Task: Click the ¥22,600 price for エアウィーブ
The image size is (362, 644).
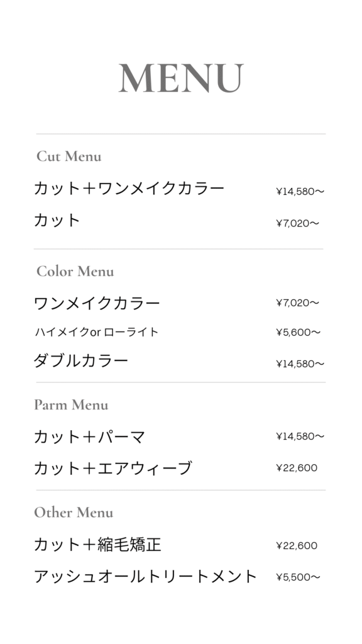Action: [297, 468]
